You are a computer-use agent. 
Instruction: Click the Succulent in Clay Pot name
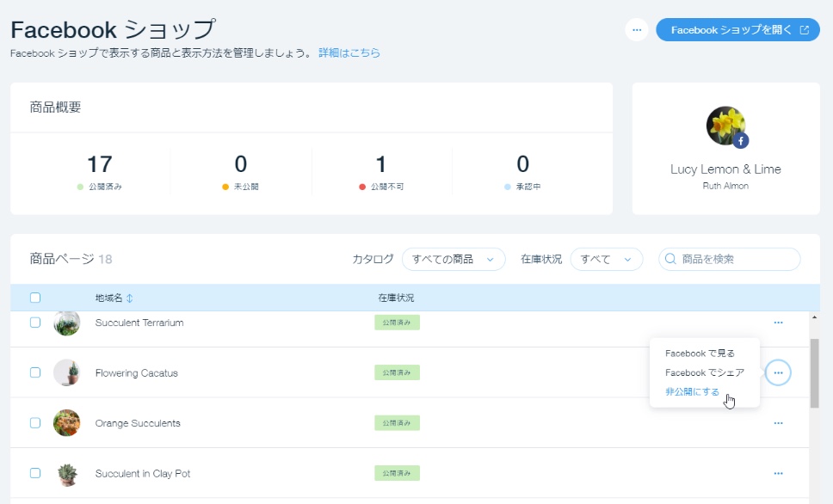142,474
